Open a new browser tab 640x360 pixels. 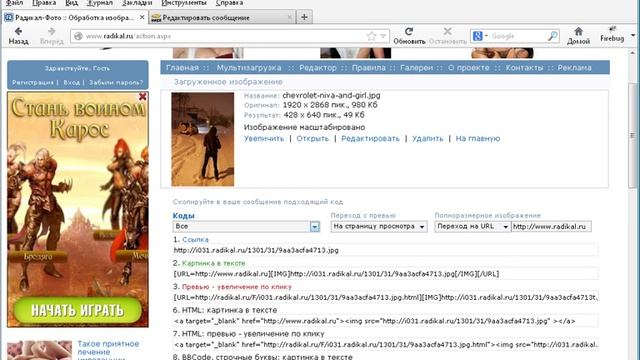tap(304, 17)
